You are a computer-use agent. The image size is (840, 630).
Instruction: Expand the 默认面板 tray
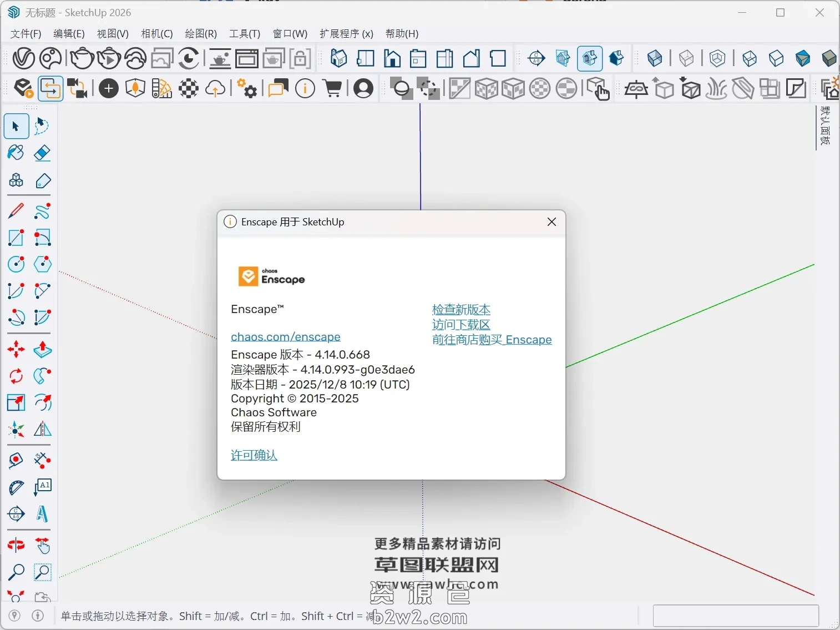point(824,128)
